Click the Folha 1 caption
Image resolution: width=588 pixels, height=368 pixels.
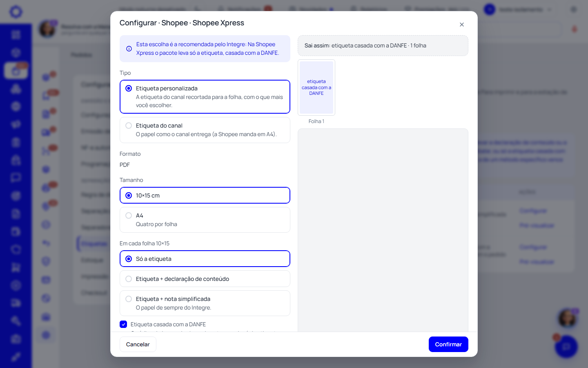(316, 121)
